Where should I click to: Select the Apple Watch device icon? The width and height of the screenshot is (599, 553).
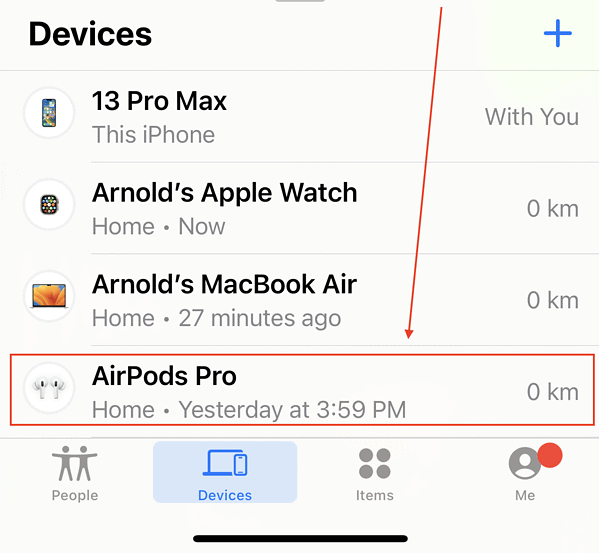tap(49, 204)
